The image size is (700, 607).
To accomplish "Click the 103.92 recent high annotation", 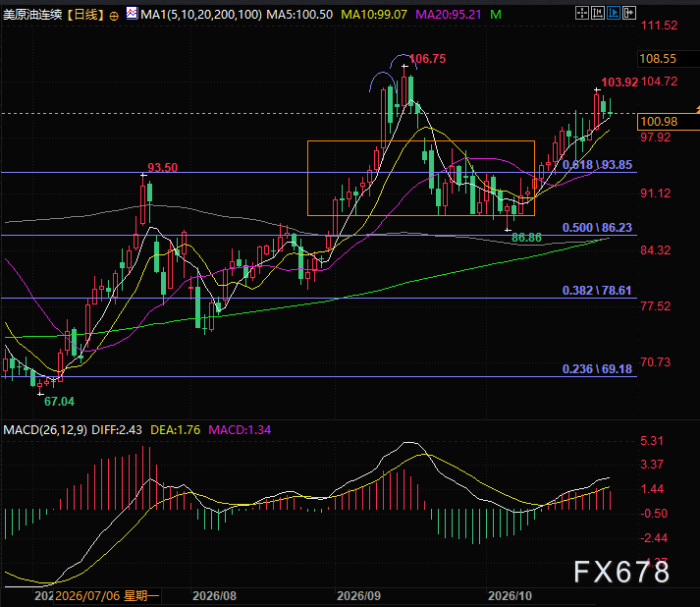I will pyautogui.click(x=619, y=83).
